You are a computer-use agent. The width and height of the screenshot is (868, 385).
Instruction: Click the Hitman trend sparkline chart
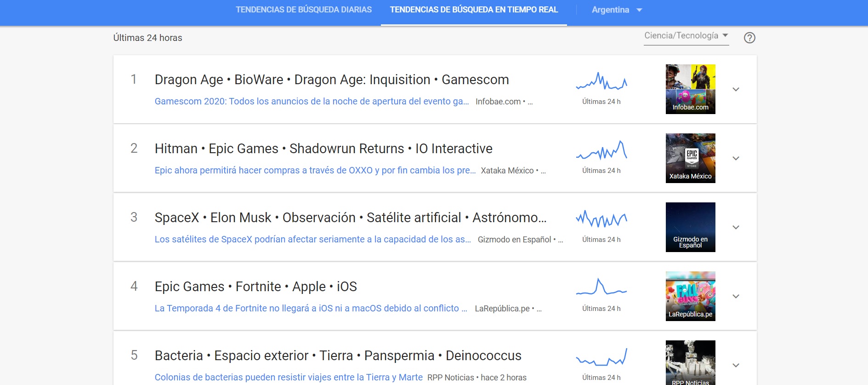tap(601, 150)
